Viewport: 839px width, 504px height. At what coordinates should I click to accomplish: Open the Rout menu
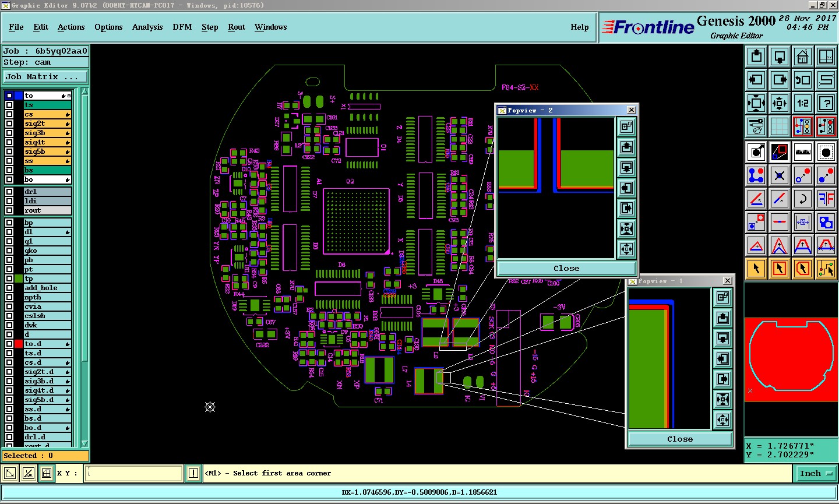click(x=237, y=27)
